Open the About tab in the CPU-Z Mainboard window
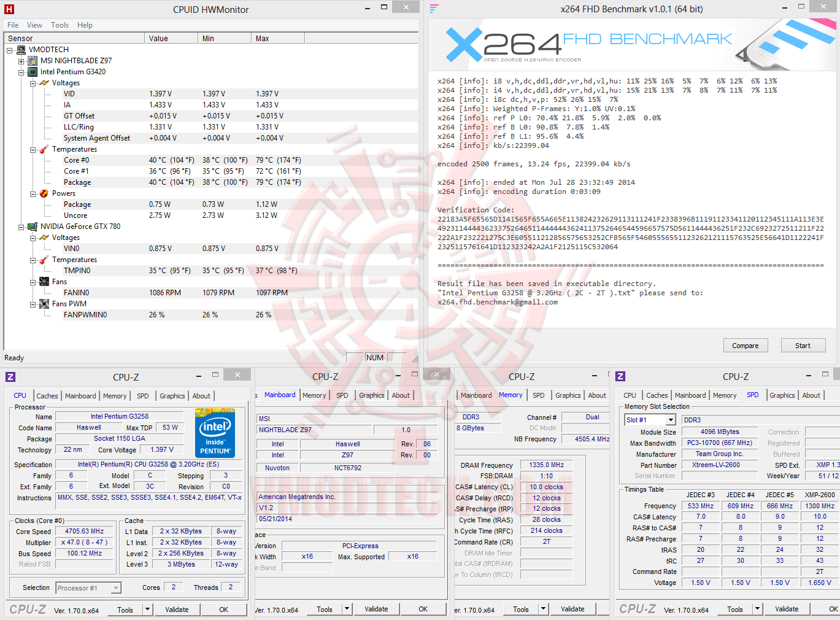Viewport: 840px width, 620px height. point(401,395)
